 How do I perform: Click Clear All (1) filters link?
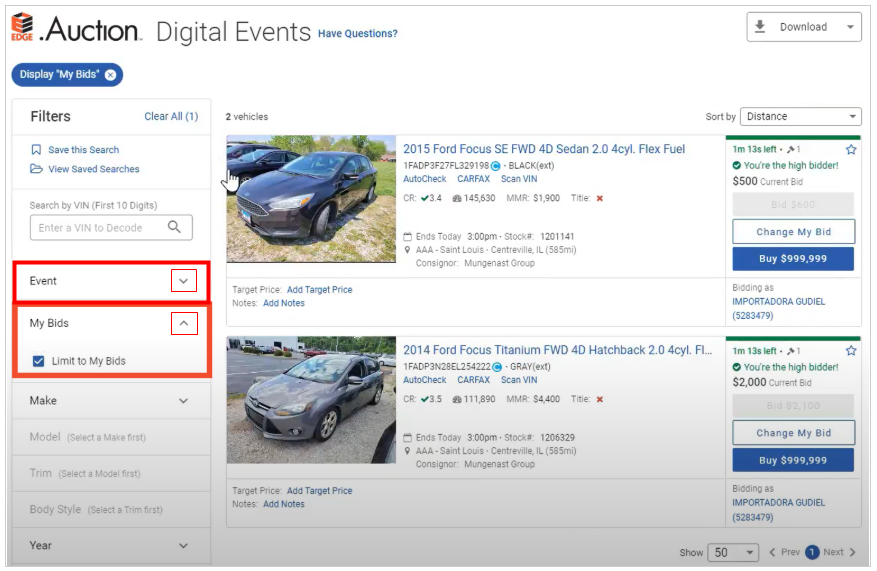[171, 116]
